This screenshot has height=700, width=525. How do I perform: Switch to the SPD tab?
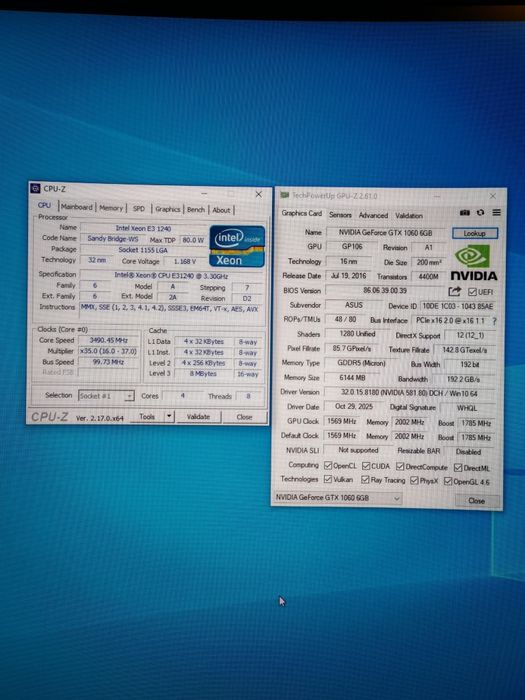tap(139, 208)
